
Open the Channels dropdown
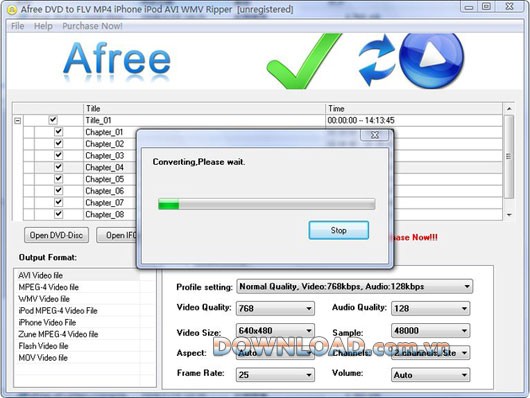pyautogui.click(x=430, y=353)
